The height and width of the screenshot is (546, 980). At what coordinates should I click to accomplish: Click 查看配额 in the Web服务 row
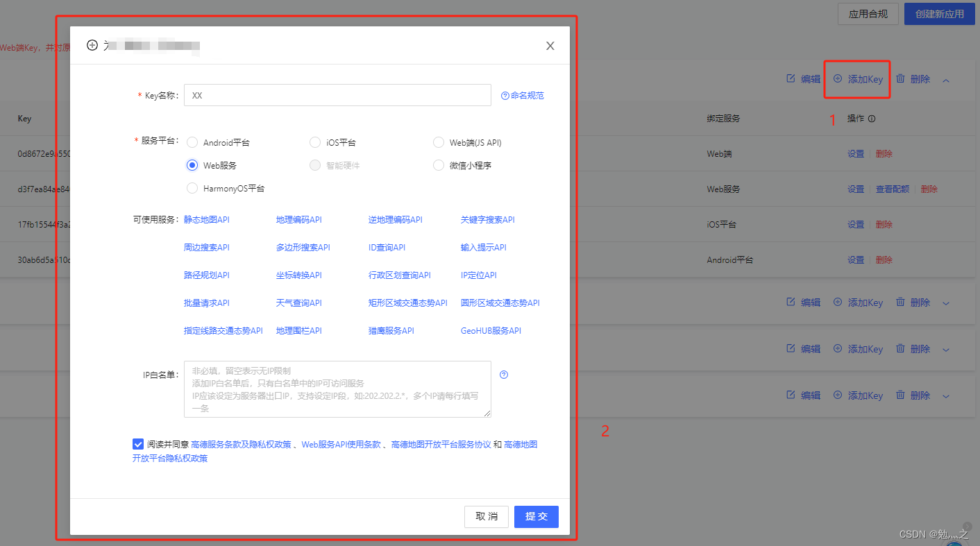[893, 189]
